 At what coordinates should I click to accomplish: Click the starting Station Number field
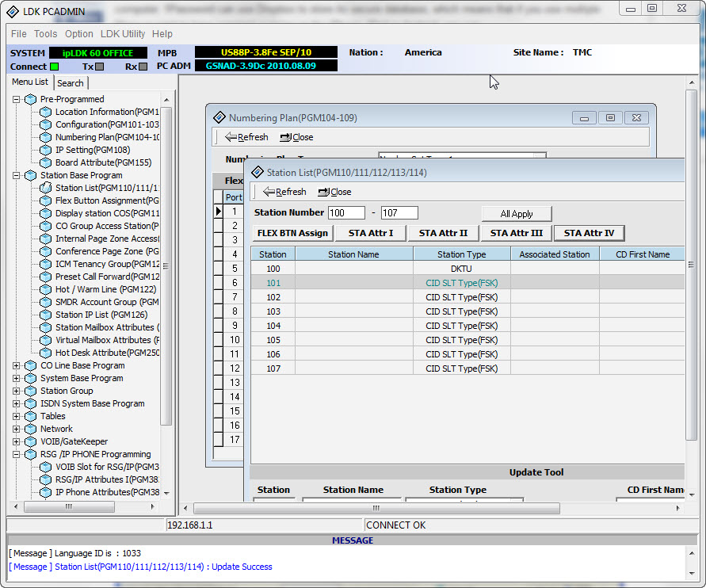(x=345, y=212)
